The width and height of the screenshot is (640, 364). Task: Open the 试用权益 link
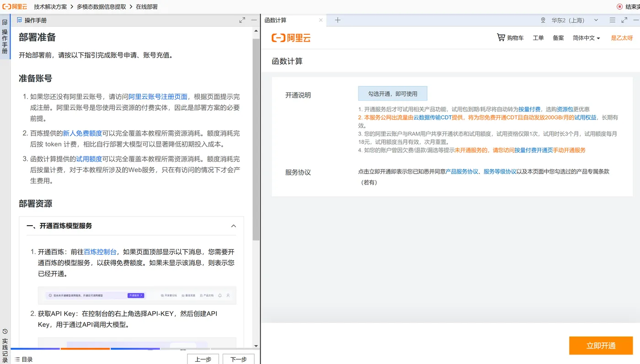pyautogui.click(x=585, y=117)
